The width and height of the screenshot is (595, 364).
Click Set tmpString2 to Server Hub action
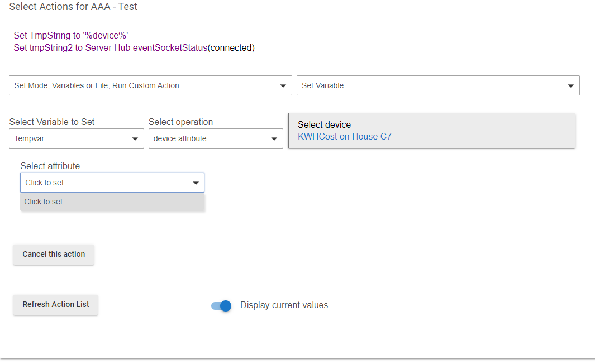click(x=134, y=48)
